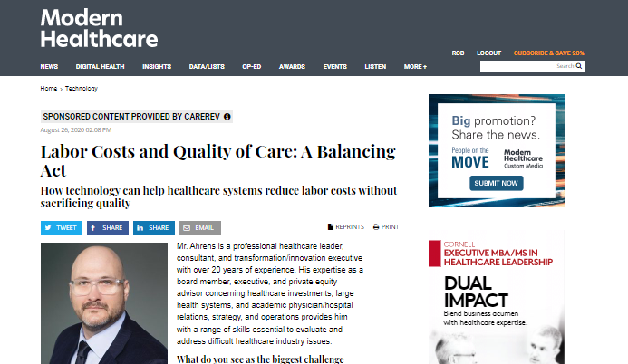628x364 pixels.
Task: Click the subheadline about technology reducing labor costs
Action: (218, 196)
